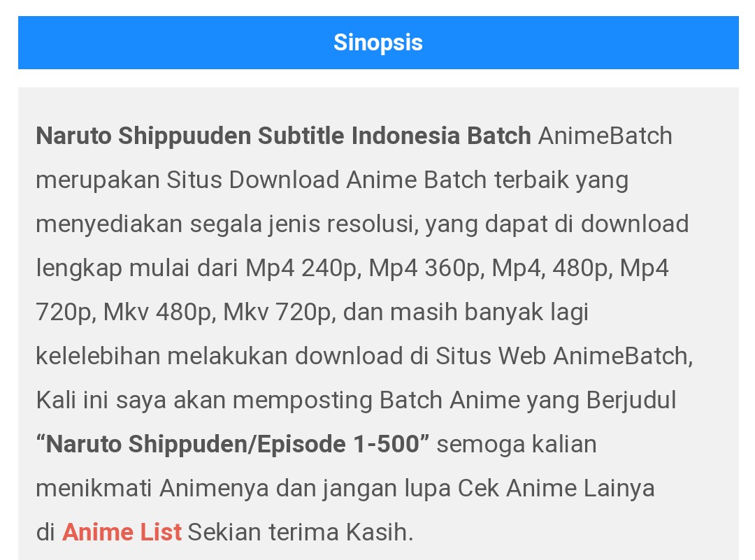
Task: Click "Situs Download Anime Batch" phrase
Action: 327,180
